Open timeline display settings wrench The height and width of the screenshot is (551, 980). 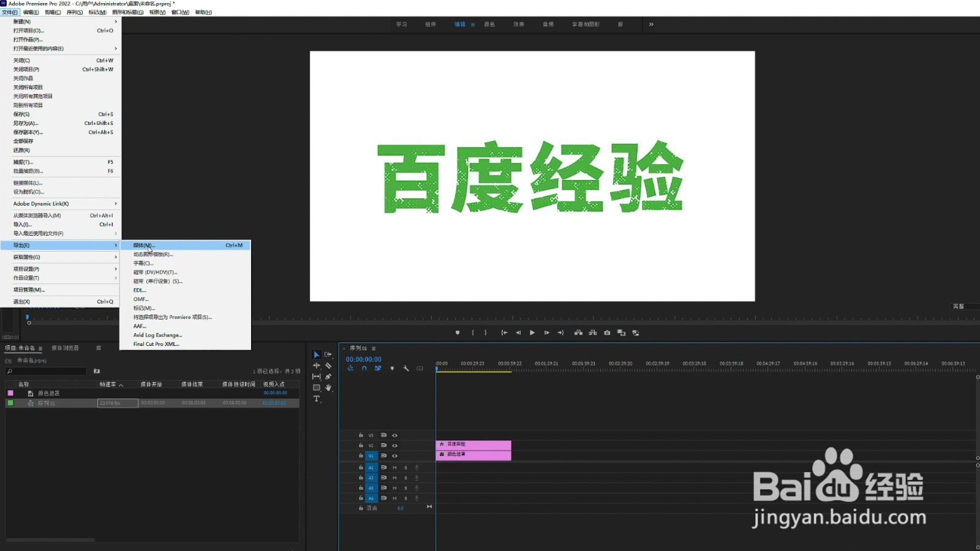405,369
